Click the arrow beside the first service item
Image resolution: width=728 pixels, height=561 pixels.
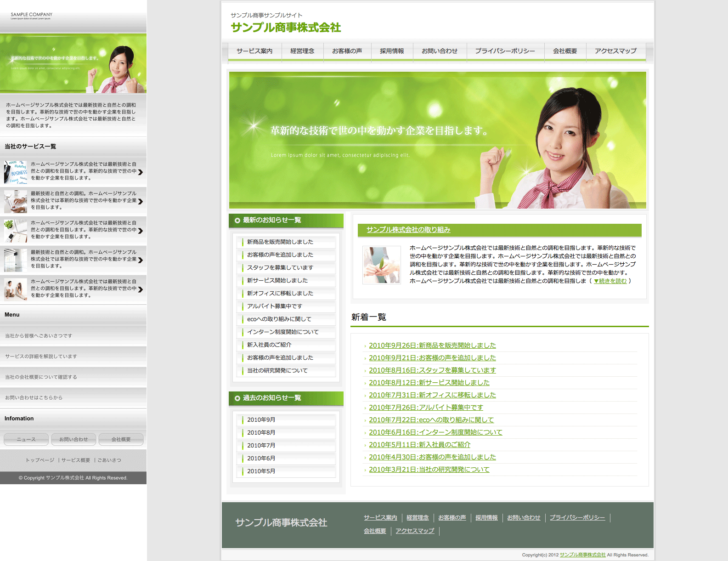coord(141,172)
